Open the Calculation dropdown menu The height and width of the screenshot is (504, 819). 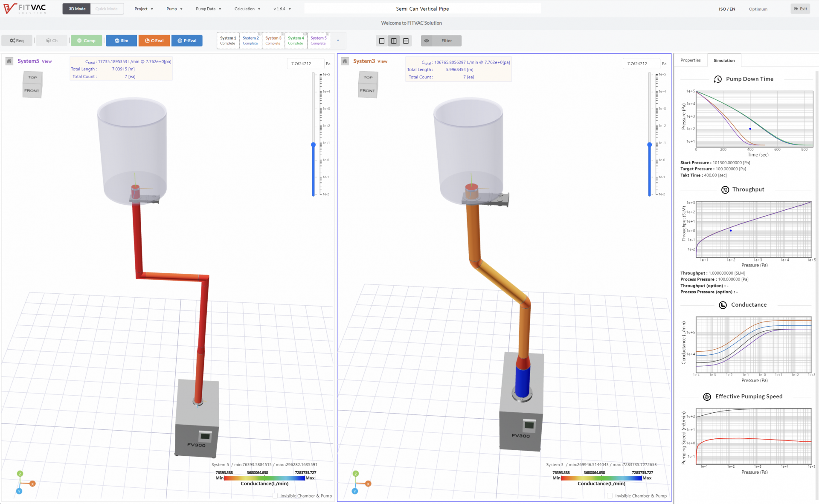click(247, 9)
